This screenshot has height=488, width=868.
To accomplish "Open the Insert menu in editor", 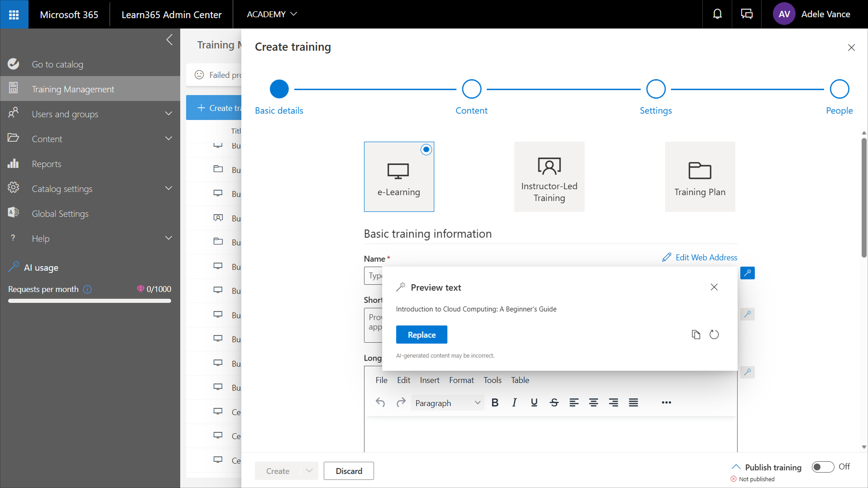I will click(429, 380).
